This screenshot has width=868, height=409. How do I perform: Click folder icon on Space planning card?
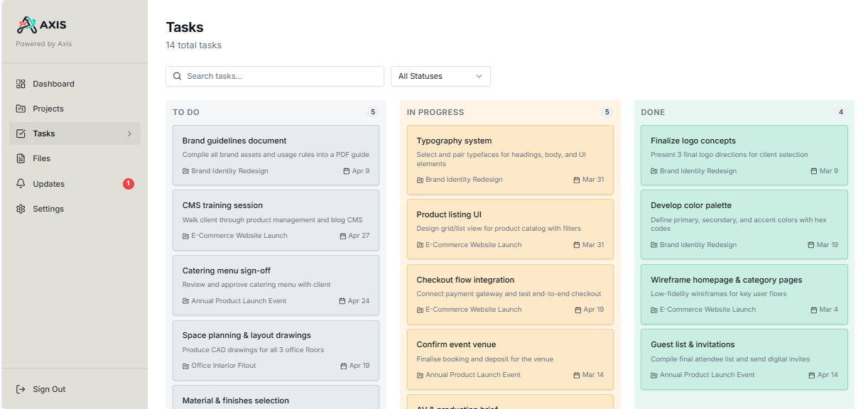click(x=186, y=366)
